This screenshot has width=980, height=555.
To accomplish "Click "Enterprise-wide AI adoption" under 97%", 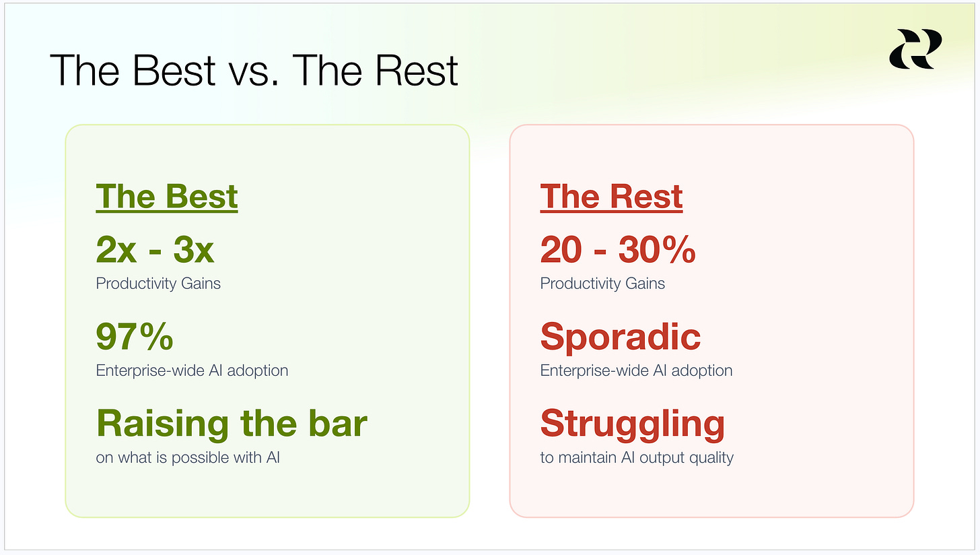I will coord(192,370).
